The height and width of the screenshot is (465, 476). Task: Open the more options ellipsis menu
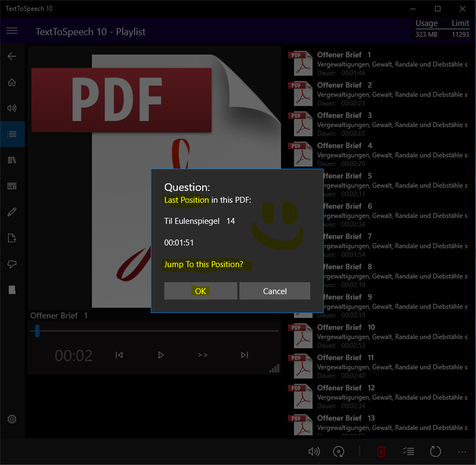pyautogui.click(x=462, y=451)
